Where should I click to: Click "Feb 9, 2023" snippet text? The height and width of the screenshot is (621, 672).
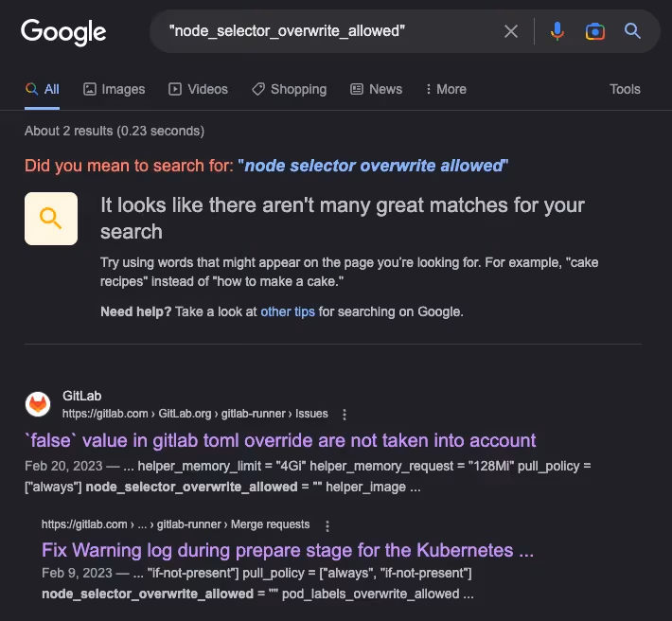(78, 573)
